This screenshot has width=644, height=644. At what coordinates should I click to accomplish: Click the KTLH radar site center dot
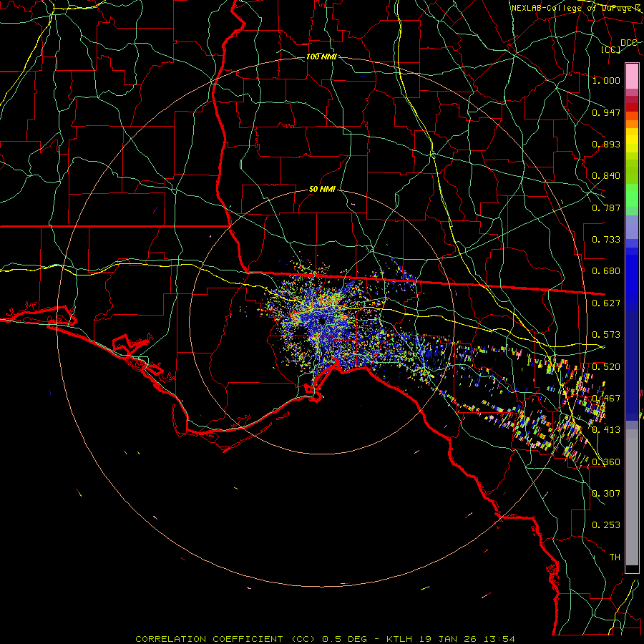tap(322, 321)
